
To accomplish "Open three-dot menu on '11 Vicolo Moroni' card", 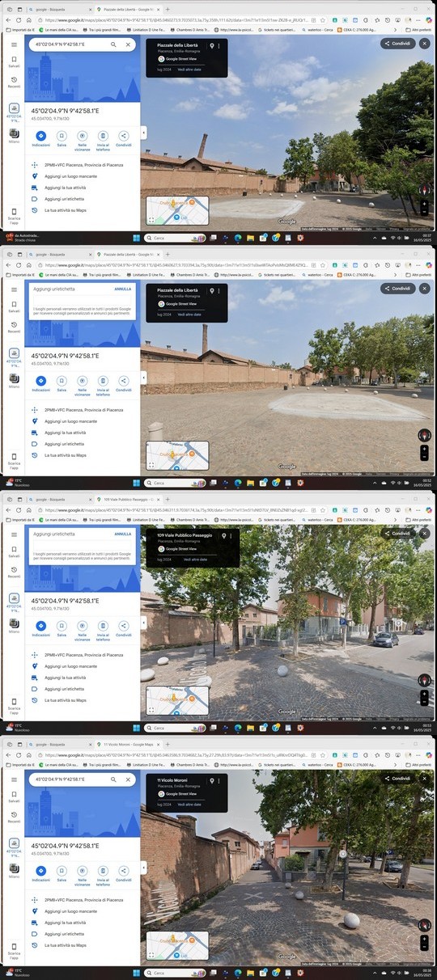I will click(219, 781).
